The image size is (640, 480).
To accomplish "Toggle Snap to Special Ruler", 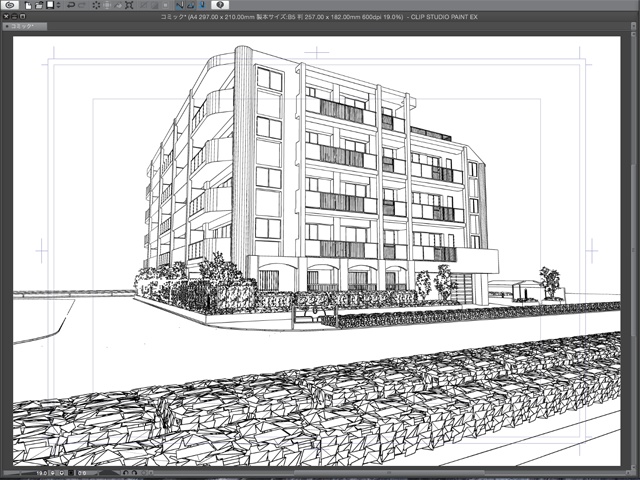I will point(191,5).
